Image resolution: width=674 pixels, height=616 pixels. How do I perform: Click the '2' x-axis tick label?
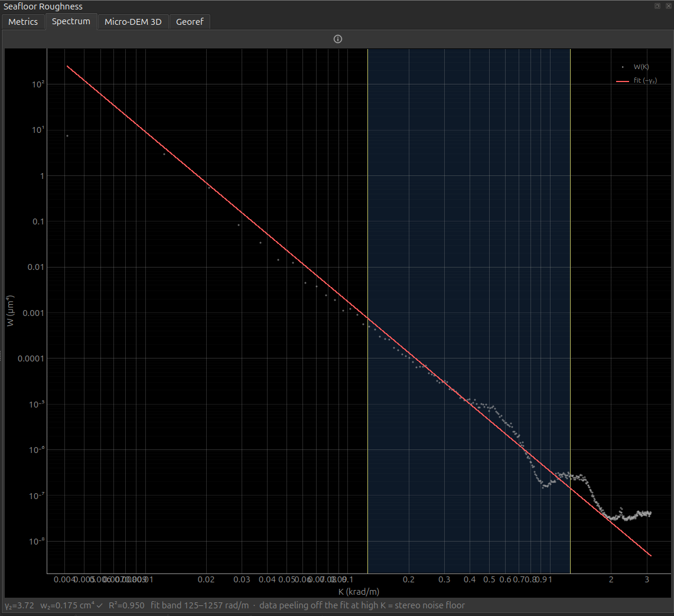pos(611,579)
